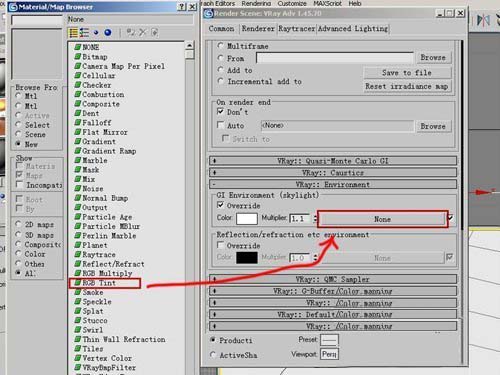Image resolution: width=500 pixels, height=375 pixels.
Task: Choose View Large Icons blue sphere
Action: coord(108,33)
